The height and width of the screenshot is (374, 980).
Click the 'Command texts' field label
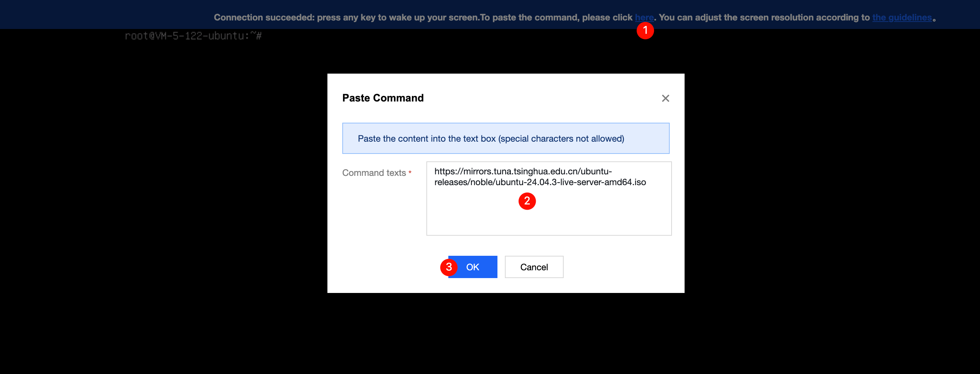(x=374, y=173)
